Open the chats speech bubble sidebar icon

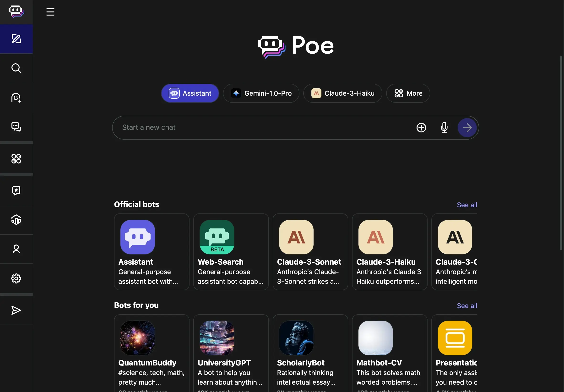pyautogui.click(x=16, y=127)
